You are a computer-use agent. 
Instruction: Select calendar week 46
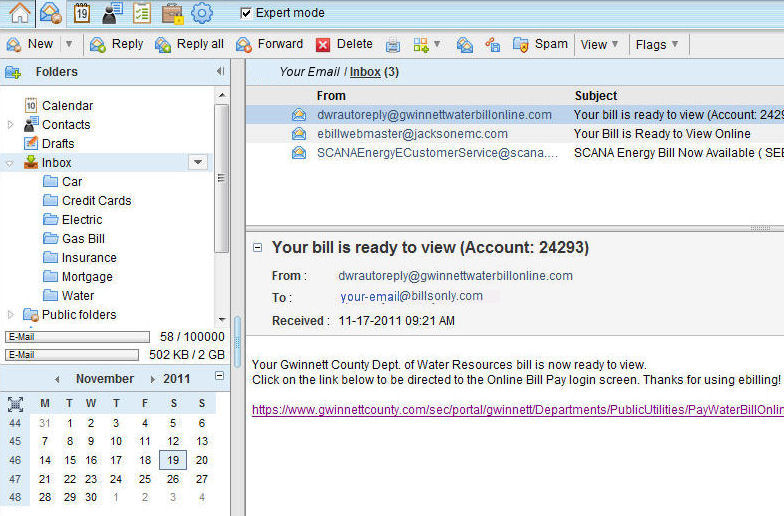coord(15,460)
